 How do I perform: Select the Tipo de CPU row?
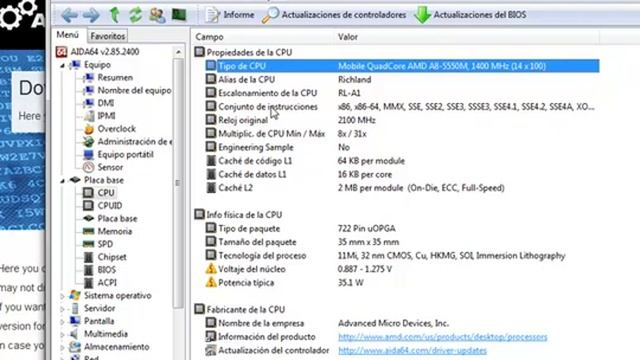tap(402, 66)
